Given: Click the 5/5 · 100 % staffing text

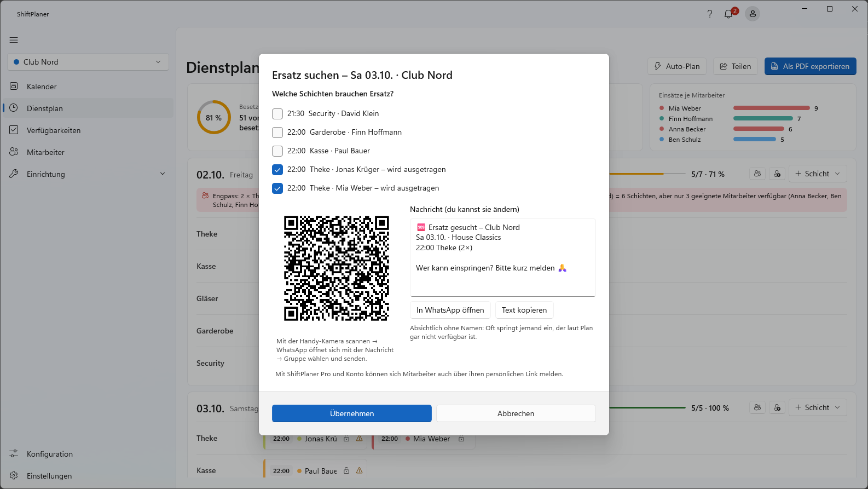Looking at the screenshot, I should [710, 408].
